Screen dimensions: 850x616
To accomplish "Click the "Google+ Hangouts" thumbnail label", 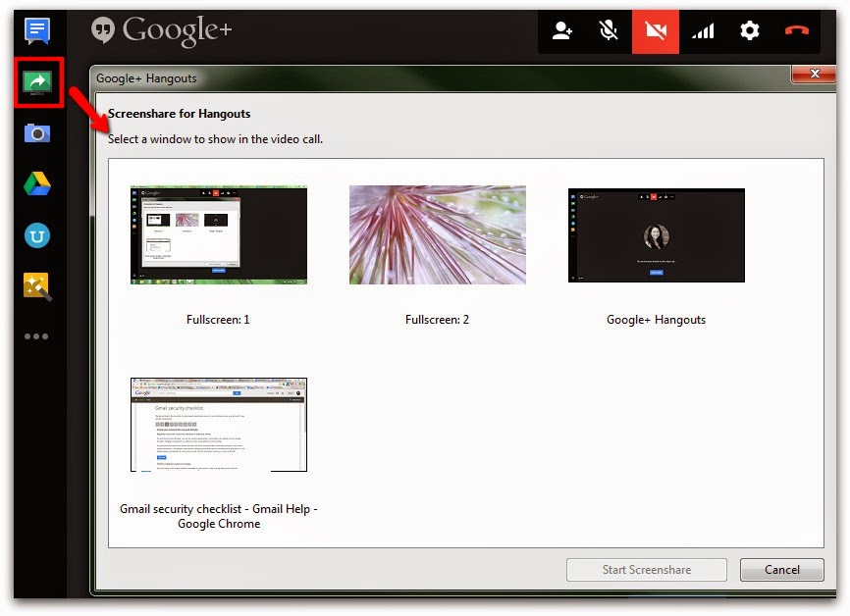I will (656, 320).
